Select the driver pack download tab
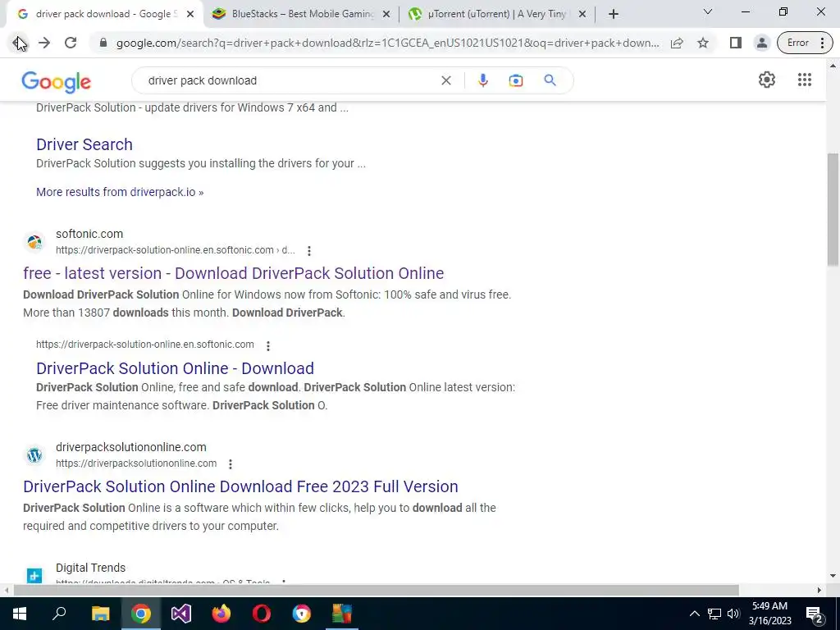Viewport: 840px width, 630px height. tap(105, 14)
